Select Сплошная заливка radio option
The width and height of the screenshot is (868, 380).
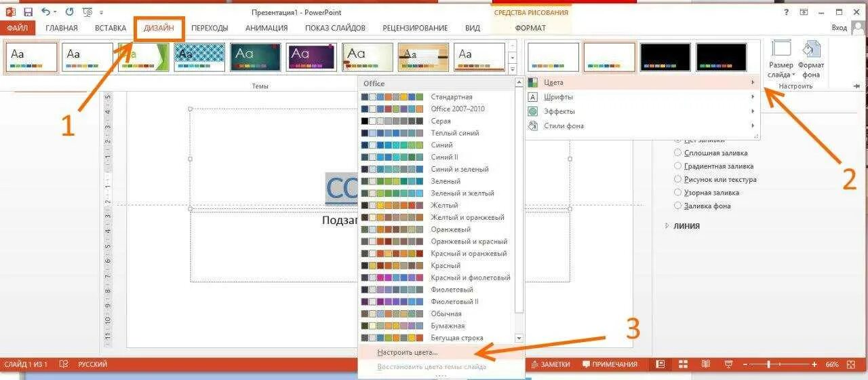click(x=678, y=153)
